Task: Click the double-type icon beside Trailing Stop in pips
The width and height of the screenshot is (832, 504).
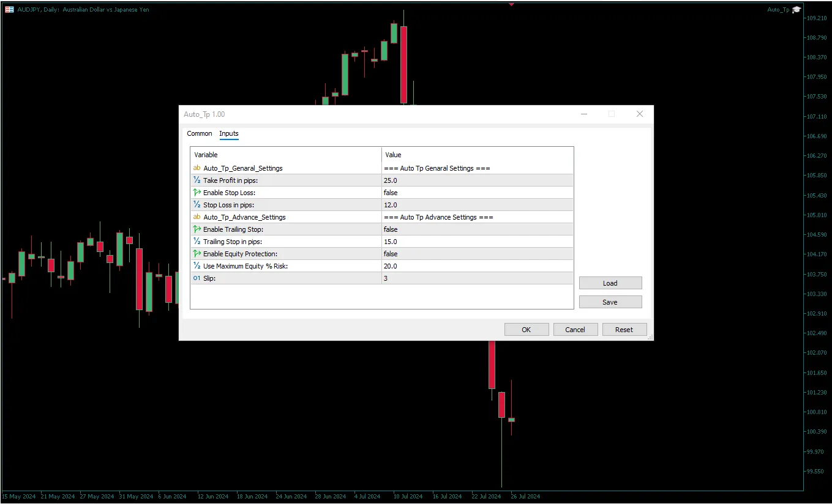Action: 197,241
